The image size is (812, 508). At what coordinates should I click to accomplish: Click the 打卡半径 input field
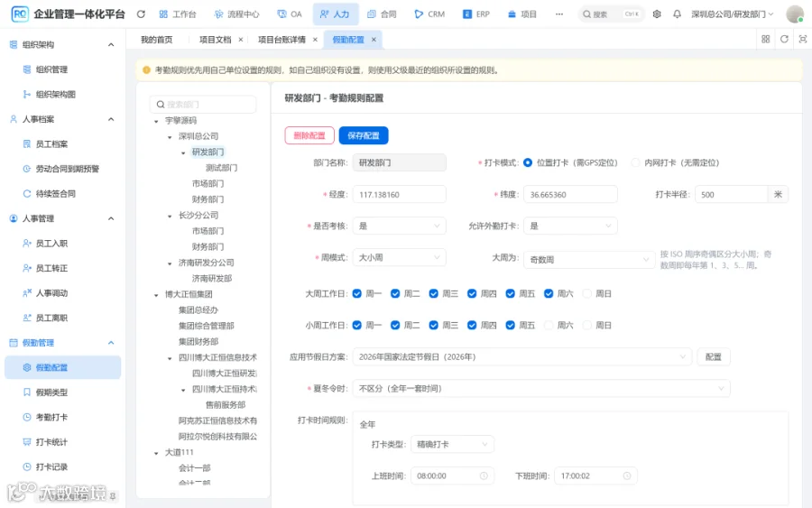coord(731,195)
